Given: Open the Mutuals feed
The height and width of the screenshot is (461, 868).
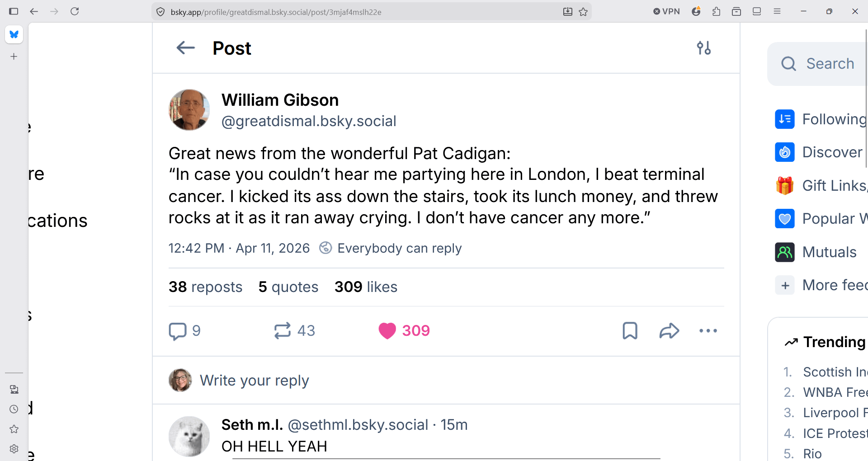Looking at the screenshot, I should click(x=829, y=252).
